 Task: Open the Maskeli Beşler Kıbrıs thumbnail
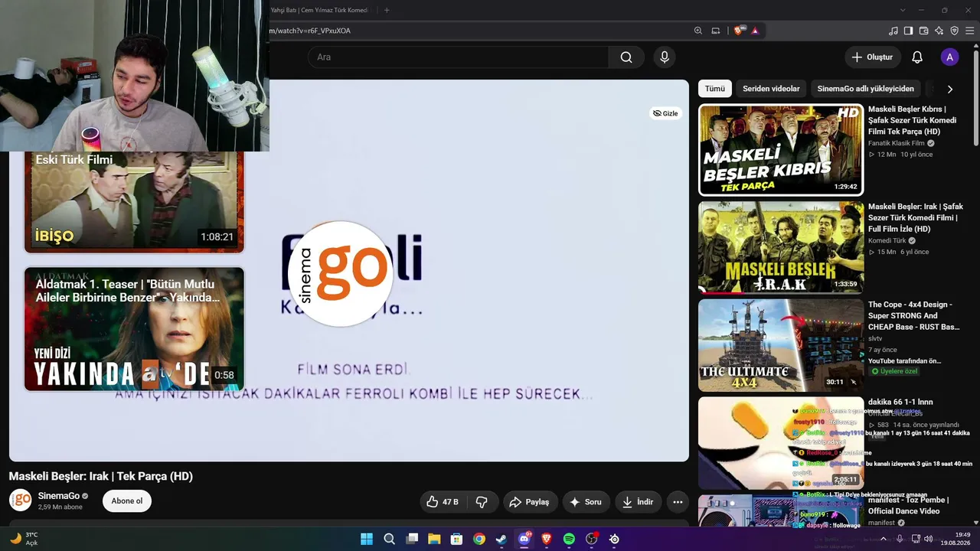click(781, 150)
